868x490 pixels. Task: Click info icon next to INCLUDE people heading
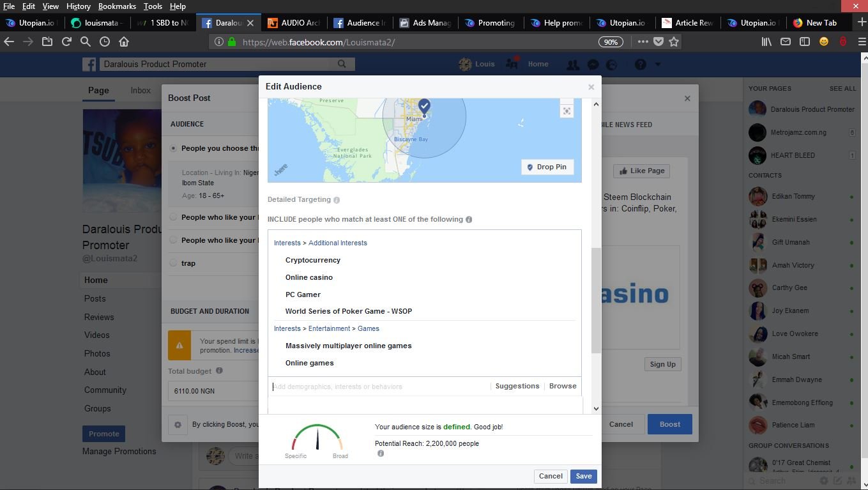(469, 220)
